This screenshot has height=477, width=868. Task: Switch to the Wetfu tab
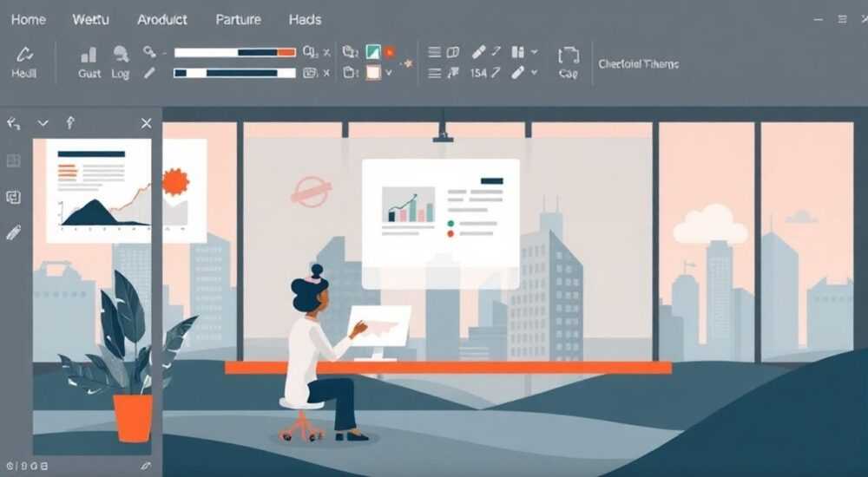[91, 19]
